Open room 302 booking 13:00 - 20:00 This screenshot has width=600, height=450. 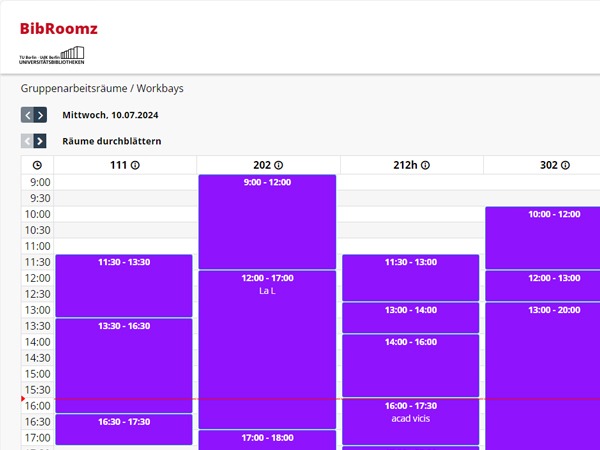[543, 376]
